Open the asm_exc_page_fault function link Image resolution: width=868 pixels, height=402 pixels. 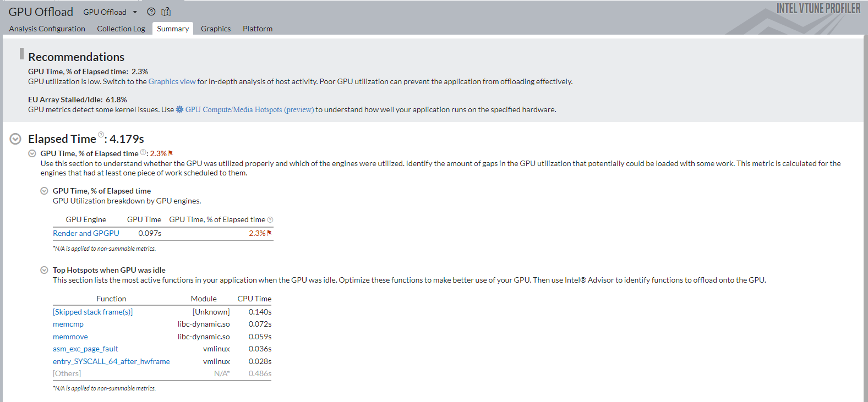click(85, 349)
